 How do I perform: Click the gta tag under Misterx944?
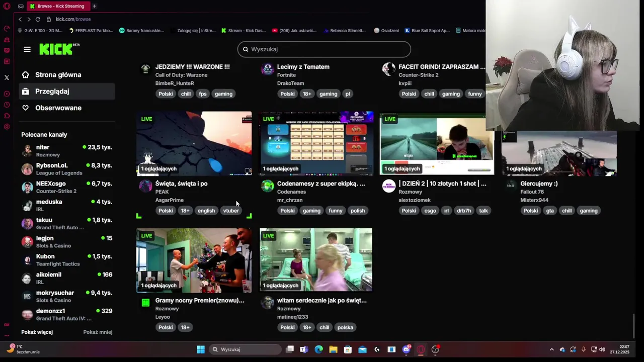550,211
